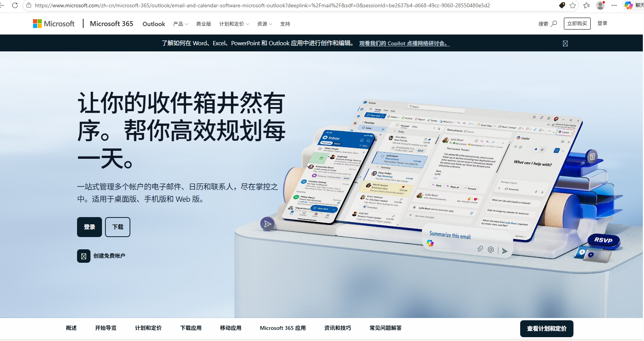644x341 pixels.
Task: Open the 商业版 menu item
Action: [x=204, y=24]
